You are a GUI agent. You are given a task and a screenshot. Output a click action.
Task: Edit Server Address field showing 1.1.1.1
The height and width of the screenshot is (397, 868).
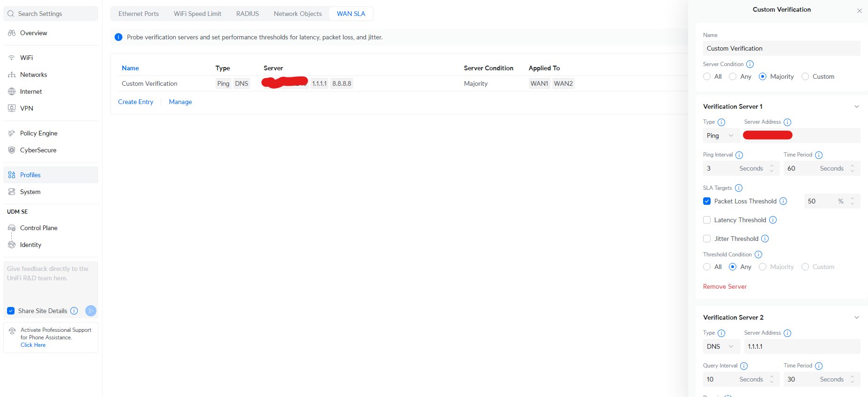pyautogui.click(x=802, y=346)
